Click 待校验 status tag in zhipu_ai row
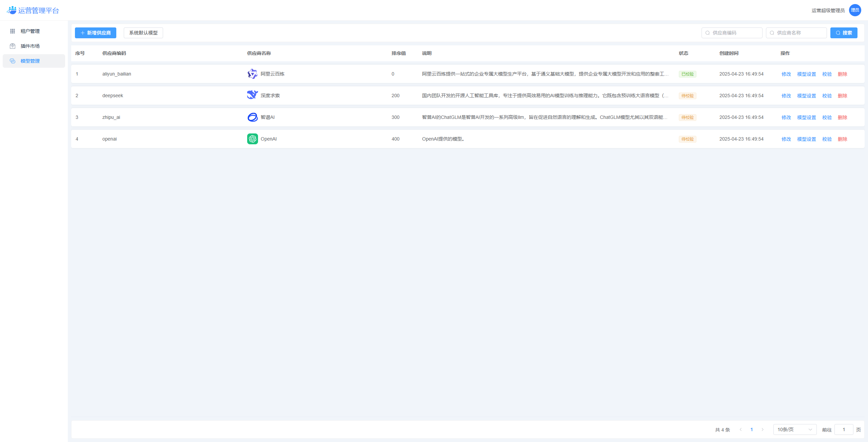Screen dimensions: 868x442 (x=688, y=118)
